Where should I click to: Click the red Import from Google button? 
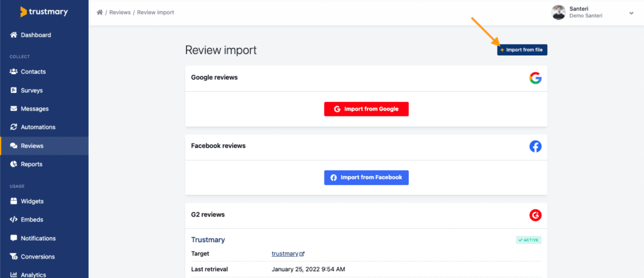[367, 109]
